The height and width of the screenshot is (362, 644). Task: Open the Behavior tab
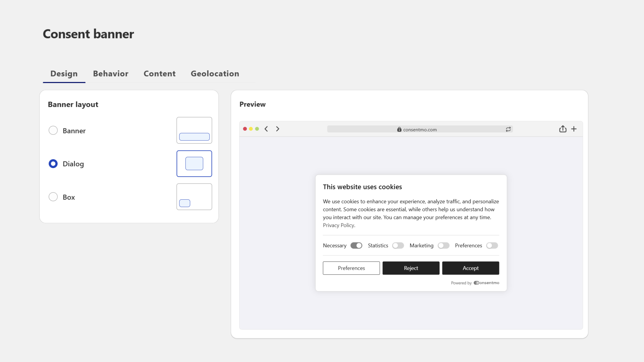point(111,74)
